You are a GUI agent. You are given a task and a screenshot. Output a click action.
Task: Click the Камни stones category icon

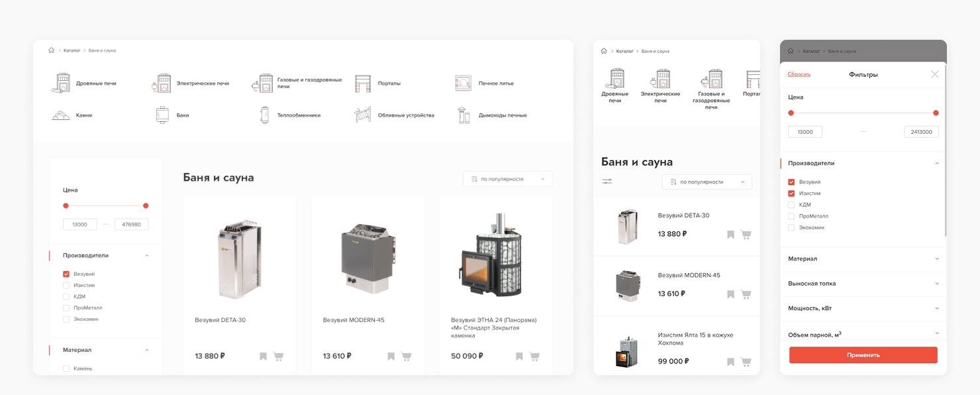61,115
